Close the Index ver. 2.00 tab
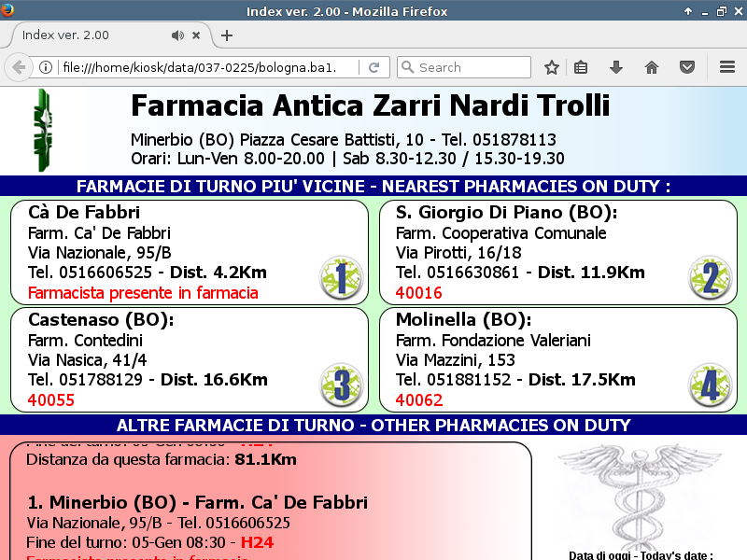This screenshot has height=560, width=747. (x=196, y=35)
